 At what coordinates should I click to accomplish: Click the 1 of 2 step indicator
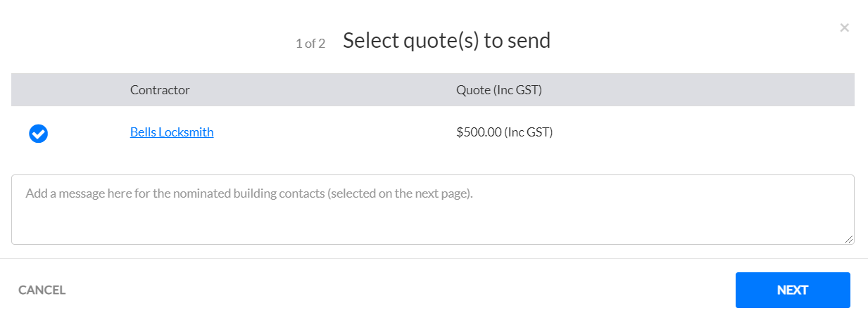[310, 44]
